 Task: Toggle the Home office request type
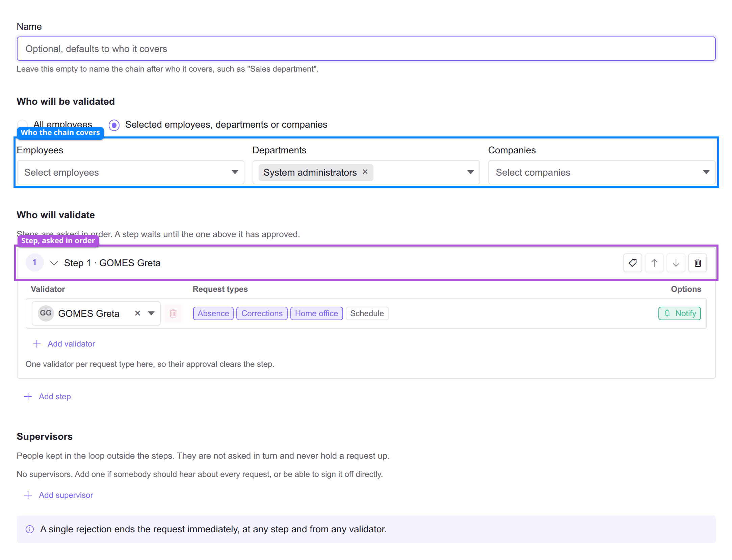[316, 313]
